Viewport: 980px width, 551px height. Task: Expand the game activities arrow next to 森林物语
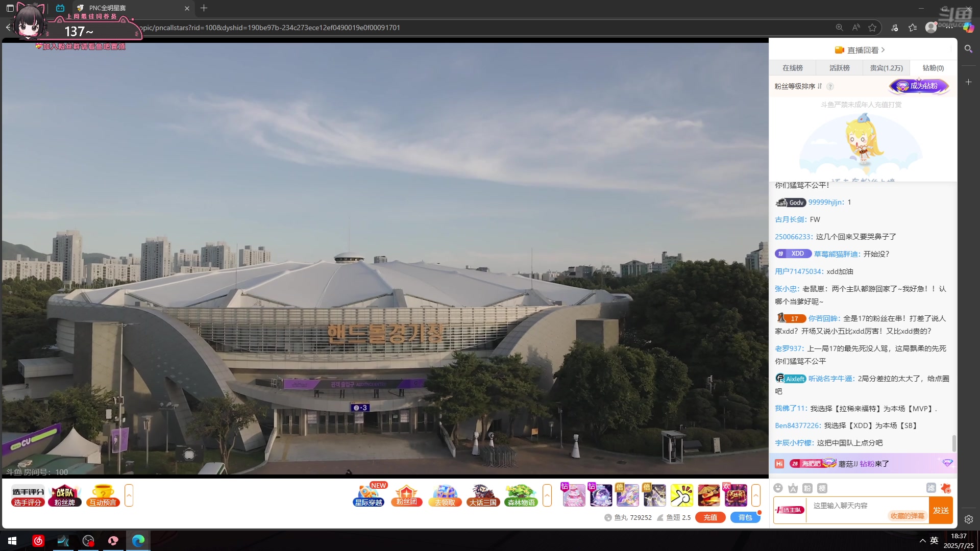(547, 495)
